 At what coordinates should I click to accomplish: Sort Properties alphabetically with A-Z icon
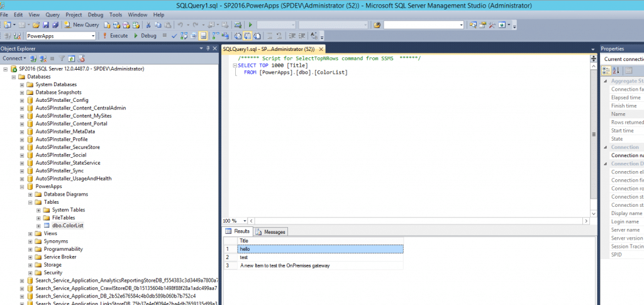[616, 70]
